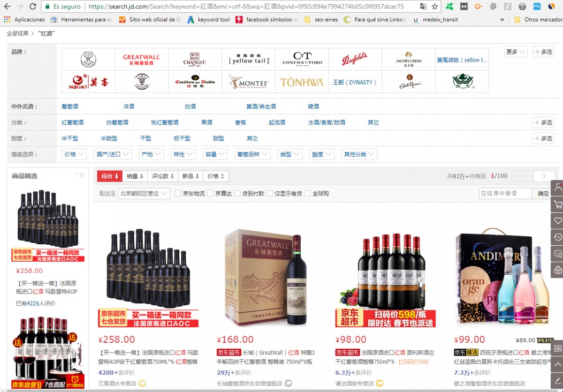Click the 红葡萄酒 category link

coord(73,122)
